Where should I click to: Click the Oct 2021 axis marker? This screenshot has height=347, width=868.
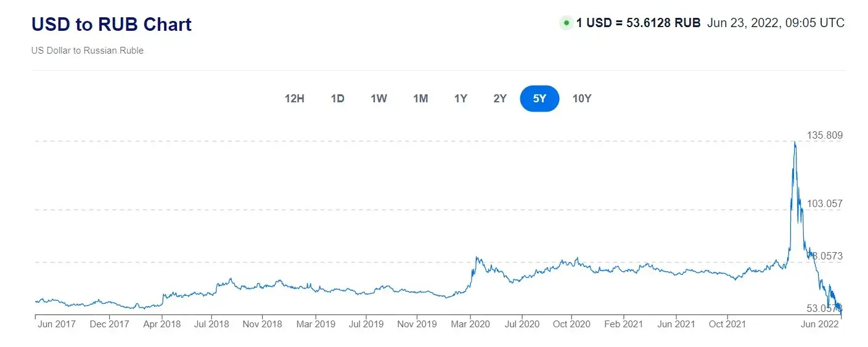(727, 324)
